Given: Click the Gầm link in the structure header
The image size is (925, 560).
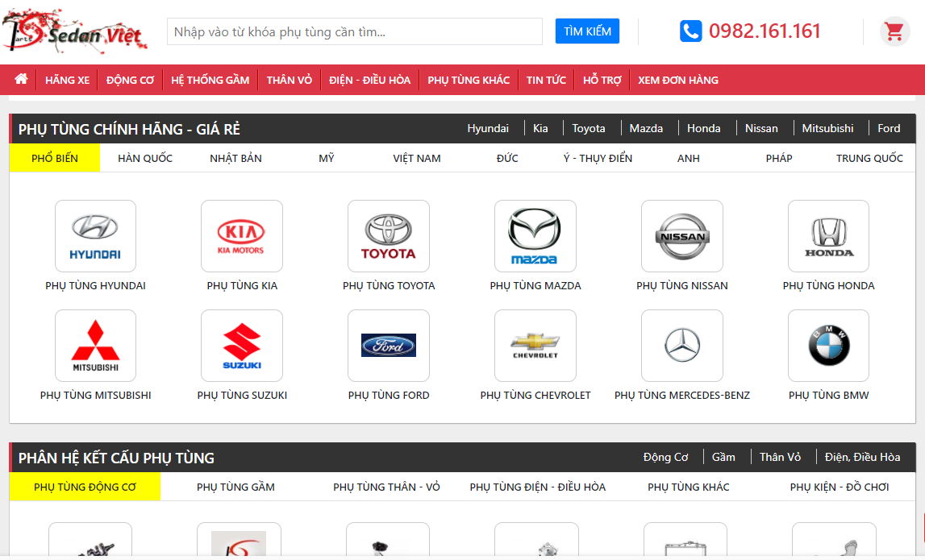Looking at the screenshot, I should point(724,457).
